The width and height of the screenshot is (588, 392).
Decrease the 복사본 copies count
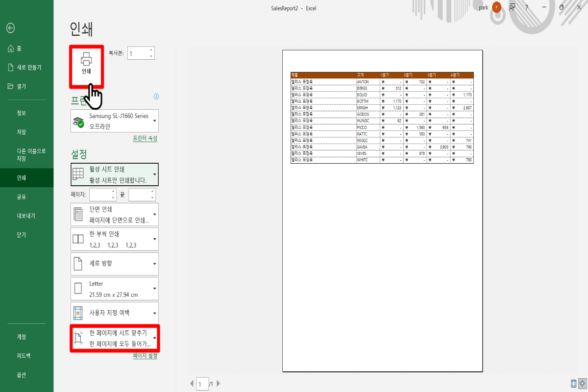151,56
